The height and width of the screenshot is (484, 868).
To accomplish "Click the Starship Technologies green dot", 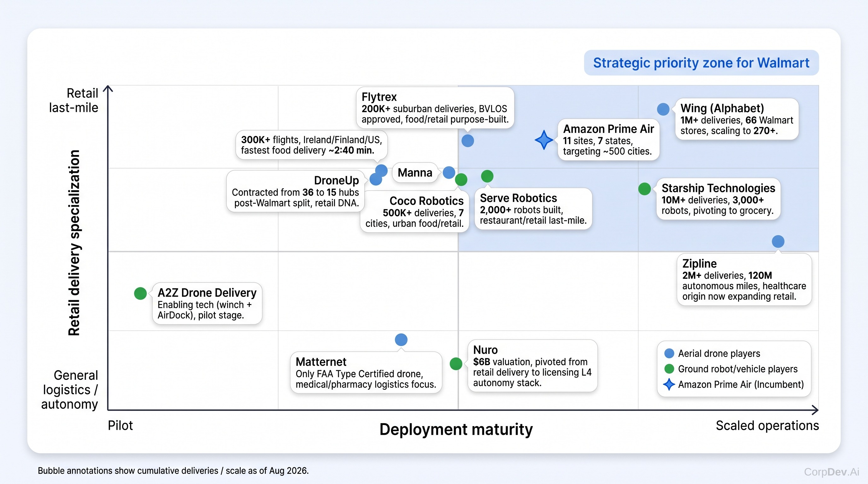I will pyautogui.click(x=644, y=189).
